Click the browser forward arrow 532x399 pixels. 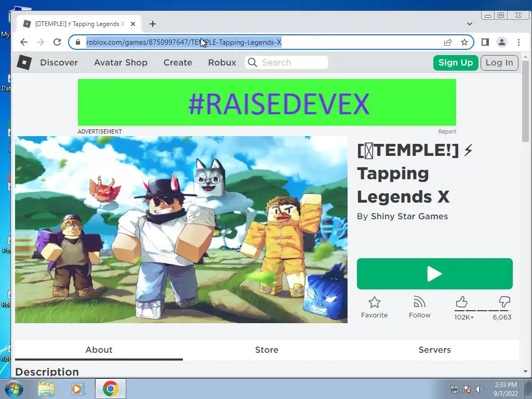pyautogui.click(x=41, y=42)
